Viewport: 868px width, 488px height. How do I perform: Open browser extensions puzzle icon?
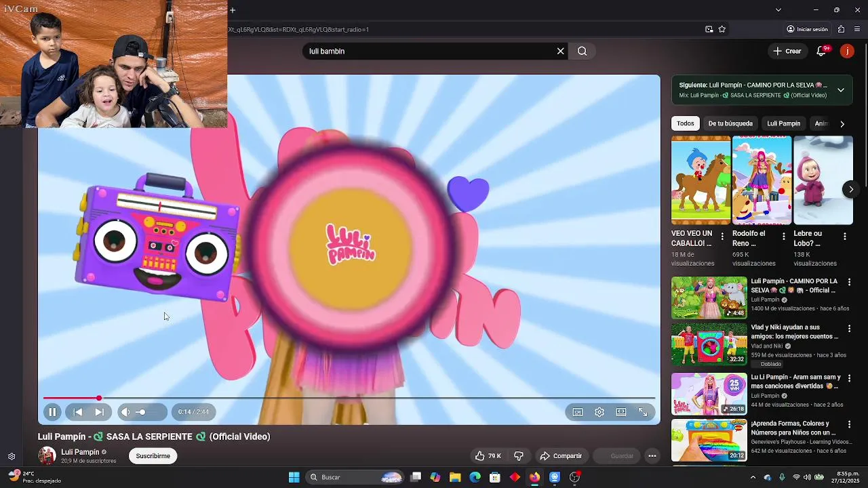click(841, 29)
